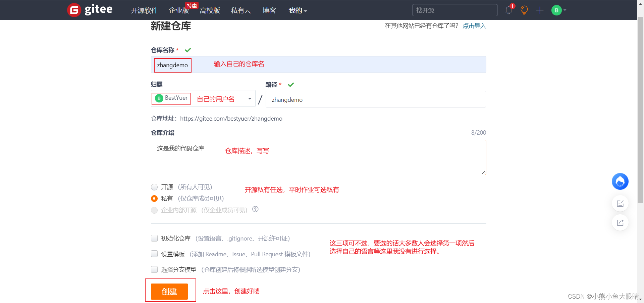The width and height of the screenshot is (644, 303).
Task: Select the 私有 (仅仓库成员可见) radio button
Action: [x=154, y=199]
